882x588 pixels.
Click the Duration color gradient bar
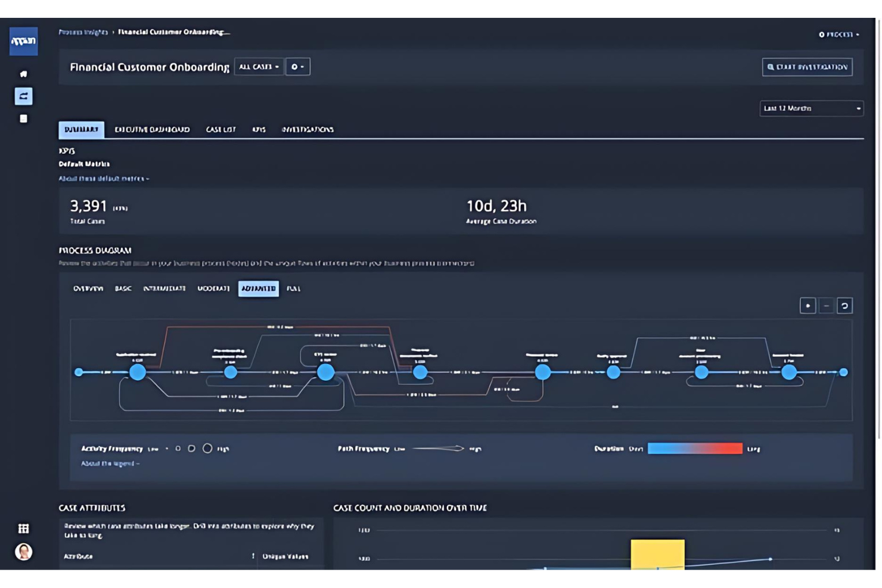[x=694, y=448]
